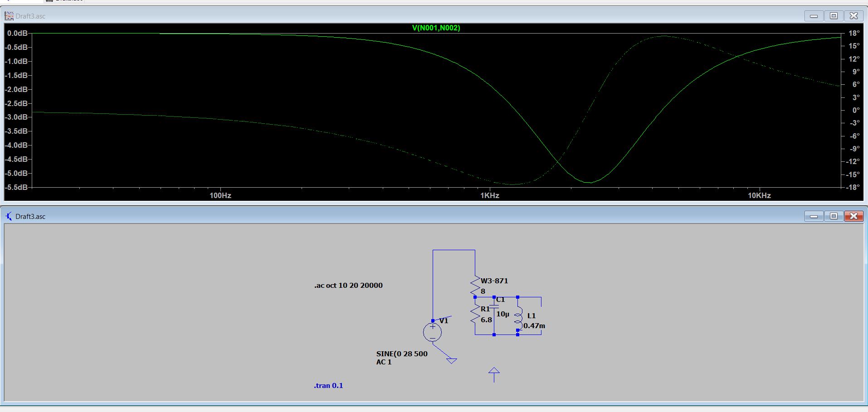
Task: Click the -2.0dB magnitude axis label
Action: [x=16, y=89]
